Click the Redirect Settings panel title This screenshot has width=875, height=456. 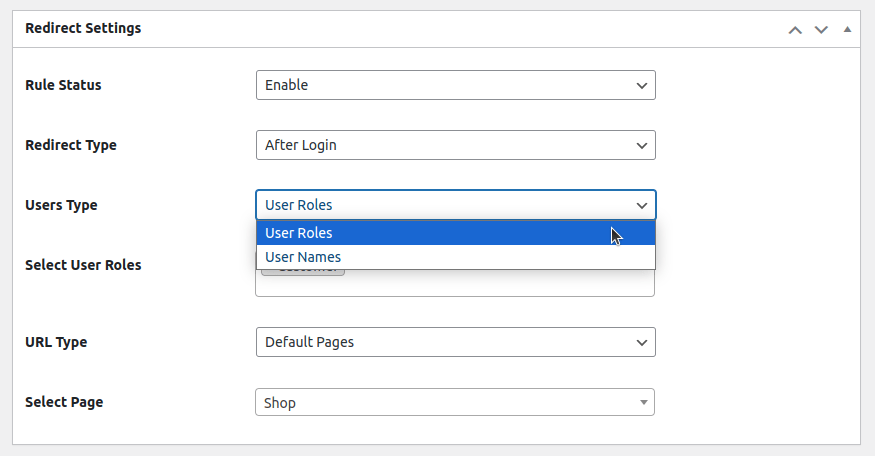pos(83,28)
